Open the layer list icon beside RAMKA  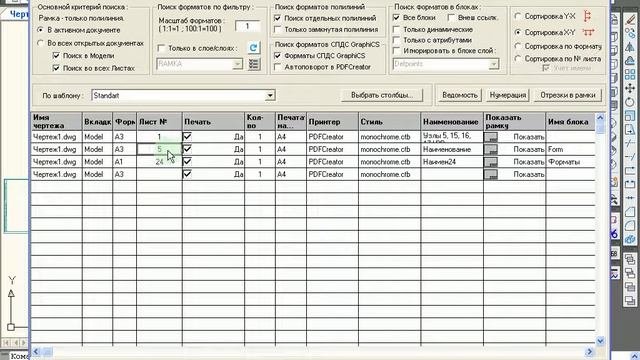click(254, 64)
